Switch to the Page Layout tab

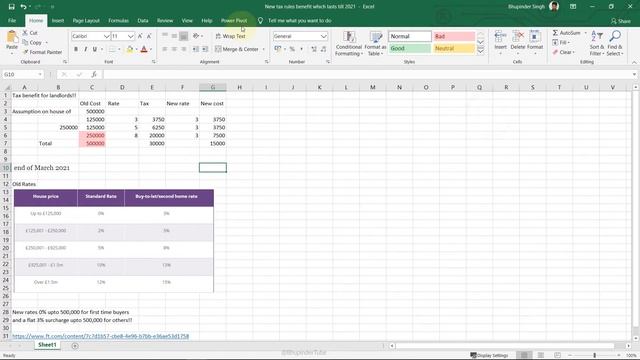coord(86,20)
